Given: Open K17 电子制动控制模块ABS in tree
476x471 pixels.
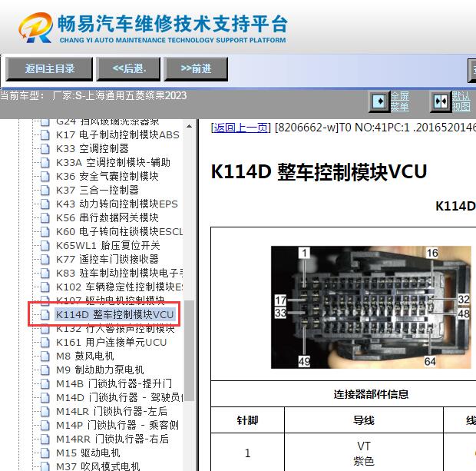Looking at the screenshot, I should tap(117, 134).
